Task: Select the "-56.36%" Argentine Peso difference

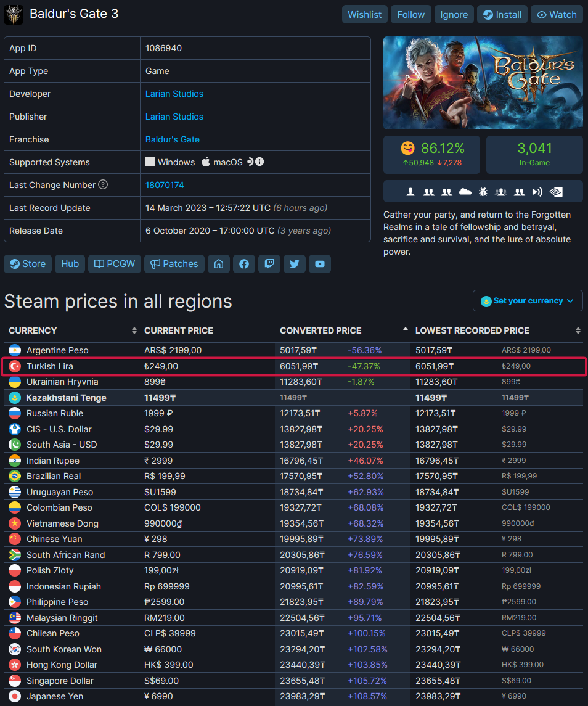Action: [x=365, y=350]
